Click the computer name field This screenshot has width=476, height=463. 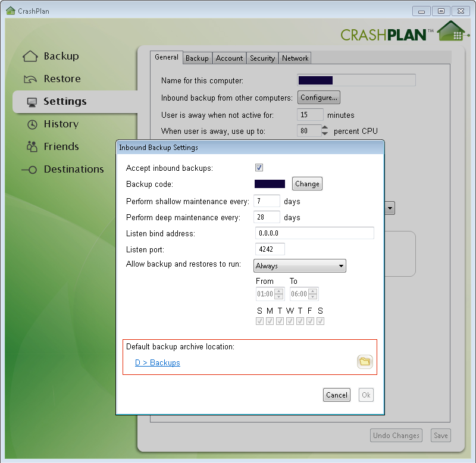click(356, 80)
